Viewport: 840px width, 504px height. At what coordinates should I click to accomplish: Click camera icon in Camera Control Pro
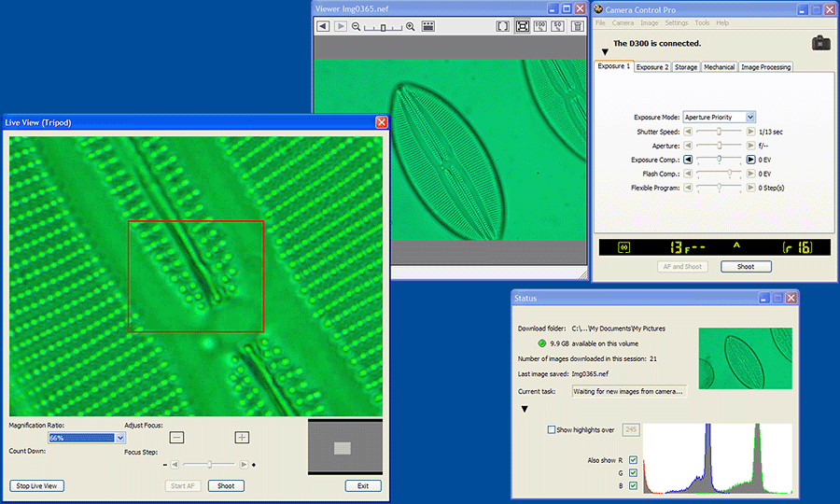(x=820, y=43)
